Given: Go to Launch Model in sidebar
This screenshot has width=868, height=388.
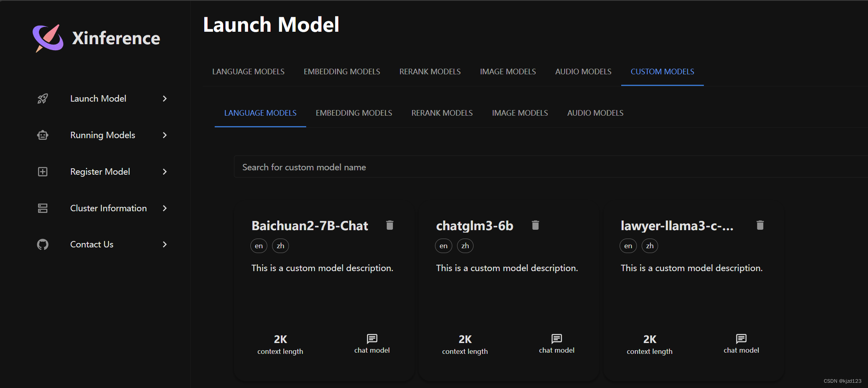Looking at the screenshot, I should 98,98.
